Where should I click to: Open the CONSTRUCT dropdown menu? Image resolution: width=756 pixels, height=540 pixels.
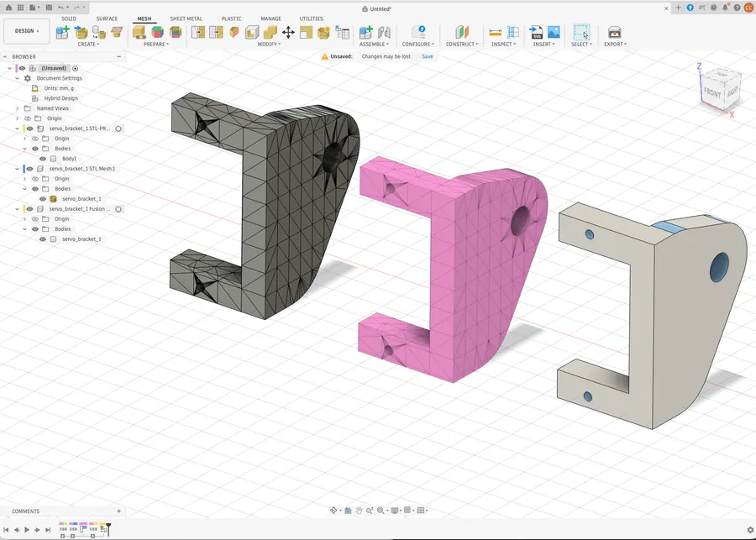tap(461, 44)
